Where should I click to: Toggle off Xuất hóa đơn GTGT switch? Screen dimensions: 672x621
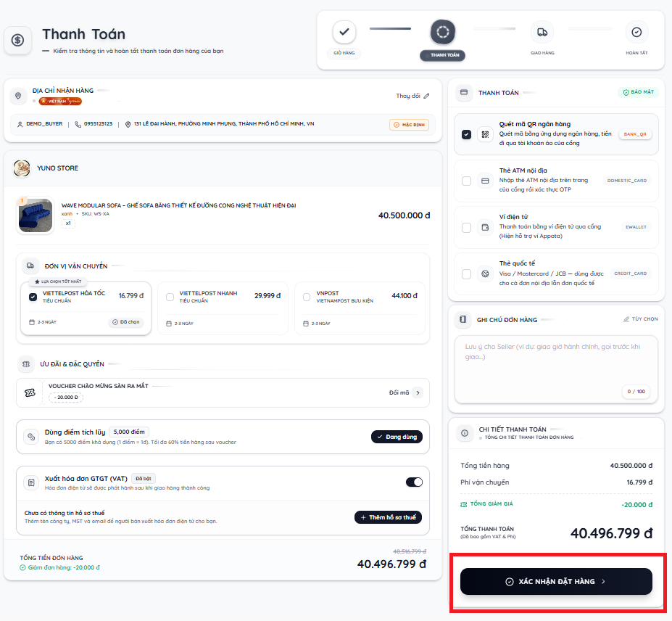coord(414,482)
